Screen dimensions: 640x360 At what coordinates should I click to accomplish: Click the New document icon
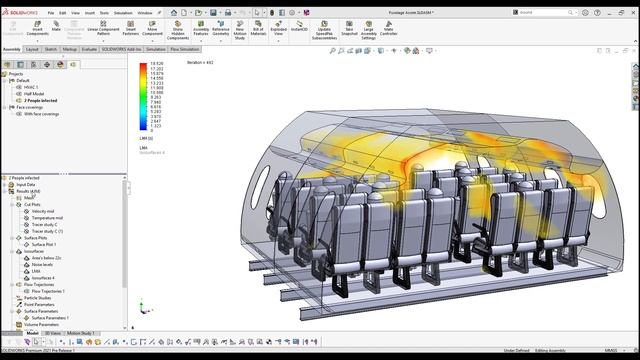(184, 13)
